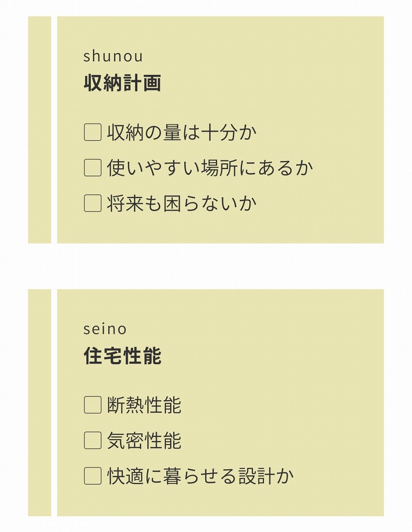Click the 気密性能 label text
The image size is (412, 532).
click(144, 440)
